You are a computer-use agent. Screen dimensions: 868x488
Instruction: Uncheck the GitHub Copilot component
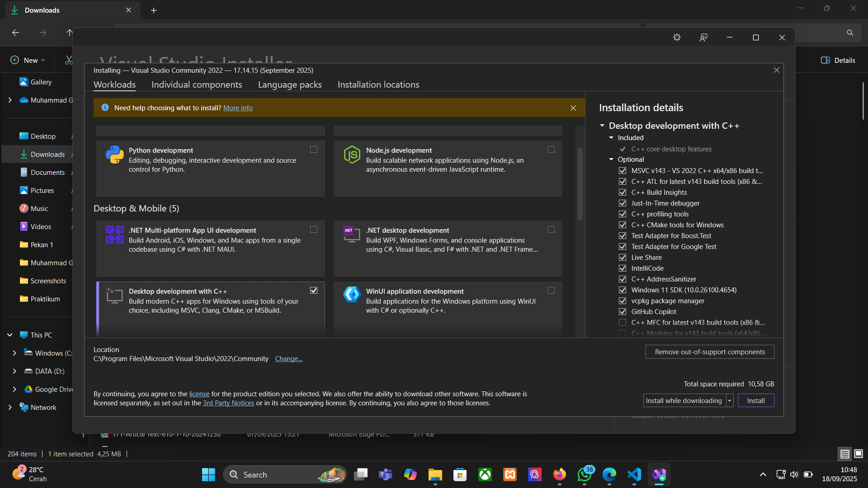[x=623, y=312]
